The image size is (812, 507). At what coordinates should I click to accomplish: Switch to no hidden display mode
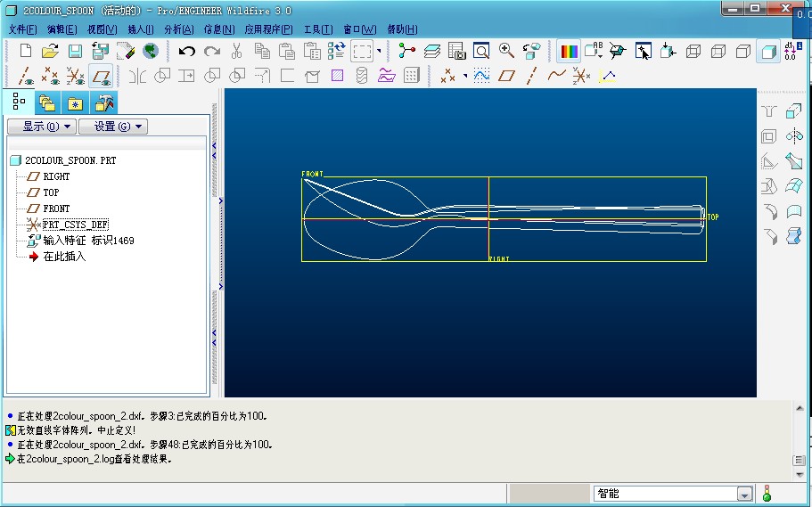point(743,51)
